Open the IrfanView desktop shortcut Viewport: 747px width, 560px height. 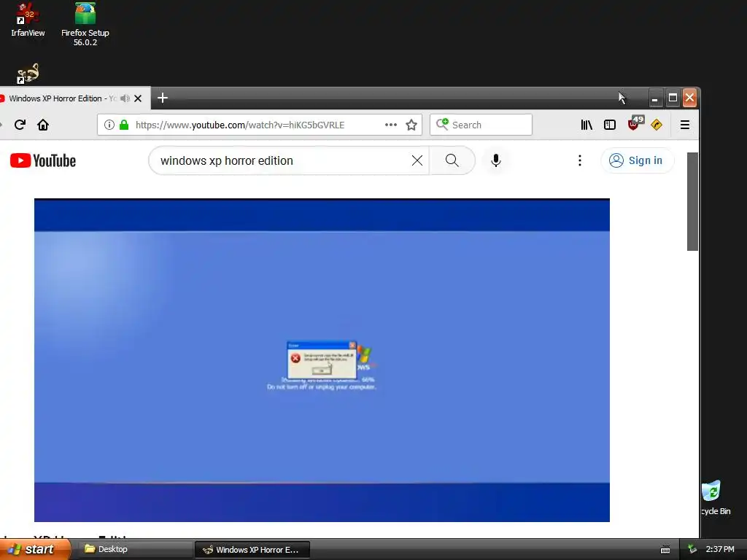28,19
